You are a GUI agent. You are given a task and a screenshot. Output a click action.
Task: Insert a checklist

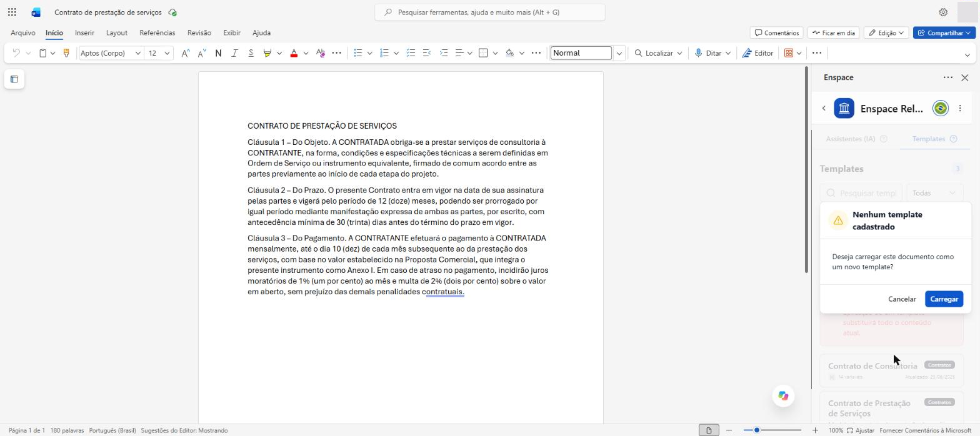point(411,53)
